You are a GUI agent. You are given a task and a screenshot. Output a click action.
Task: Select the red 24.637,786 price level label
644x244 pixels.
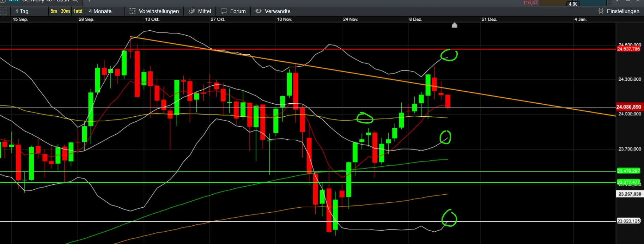pyautogui.click(x=628, y=49)
